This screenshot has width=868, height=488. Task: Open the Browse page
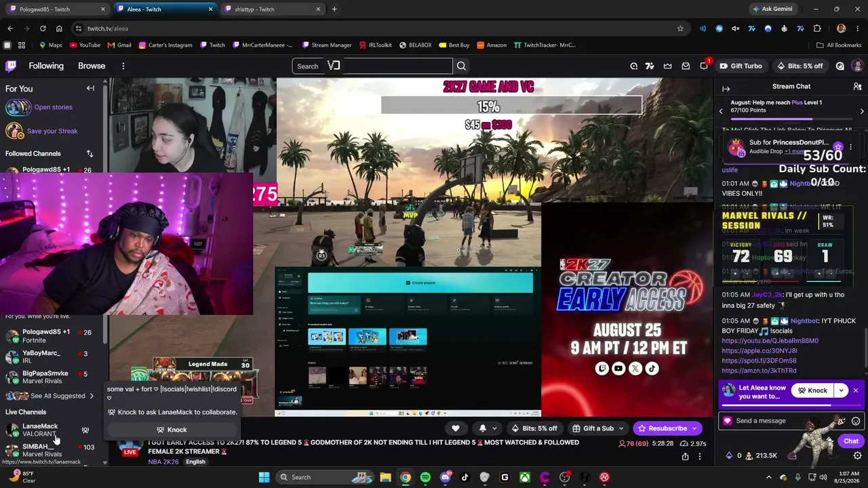tap(92, 66)
